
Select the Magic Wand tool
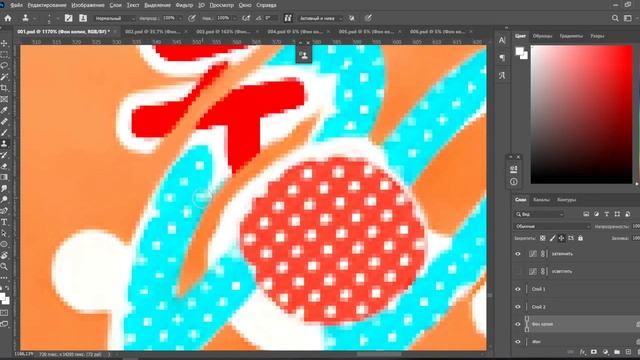coord(4,77)
